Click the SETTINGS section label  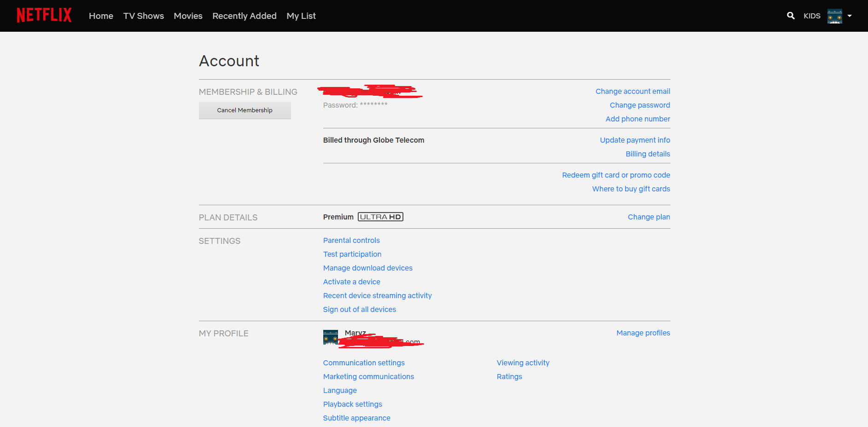pyautogui.click(x=220, y=241)
